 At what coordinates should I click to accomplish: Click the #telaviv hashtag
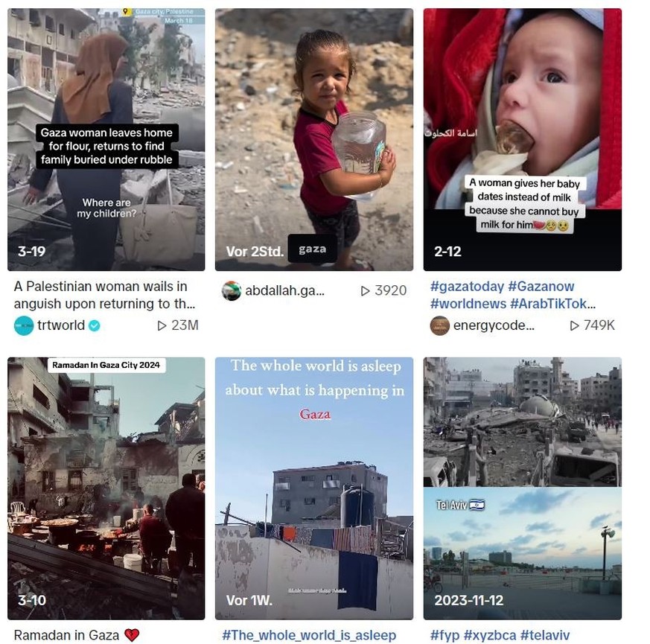click(545, 635)
